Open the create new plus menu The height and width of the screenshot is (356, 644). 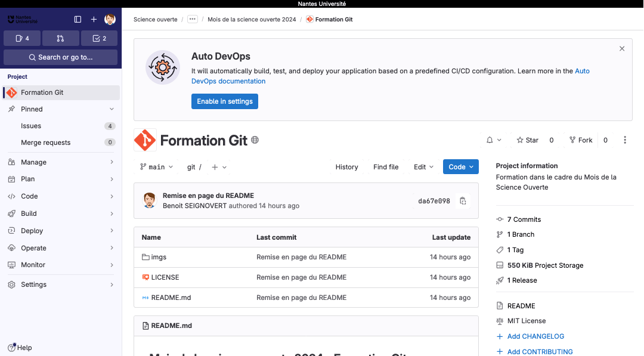(x=94, y=19)
